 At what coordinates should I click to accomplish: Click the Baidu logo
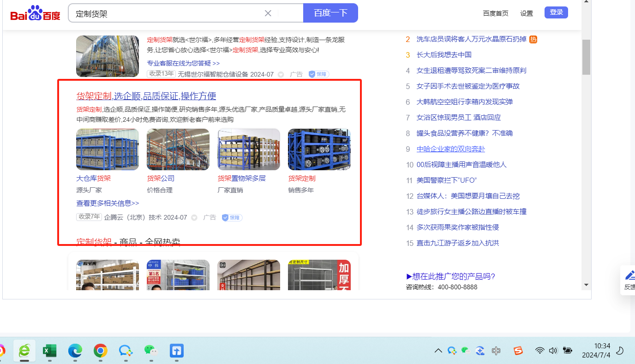coord(36,13)
